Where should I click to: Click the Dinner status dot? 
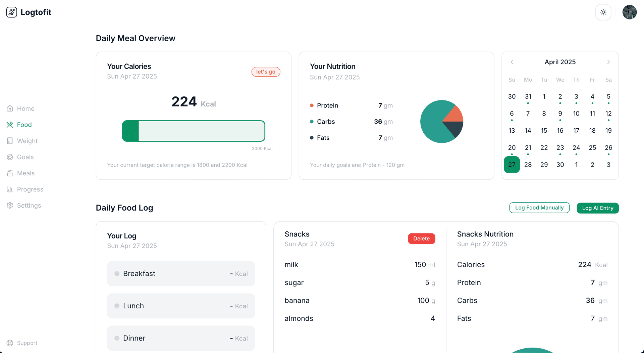point(117,338)
